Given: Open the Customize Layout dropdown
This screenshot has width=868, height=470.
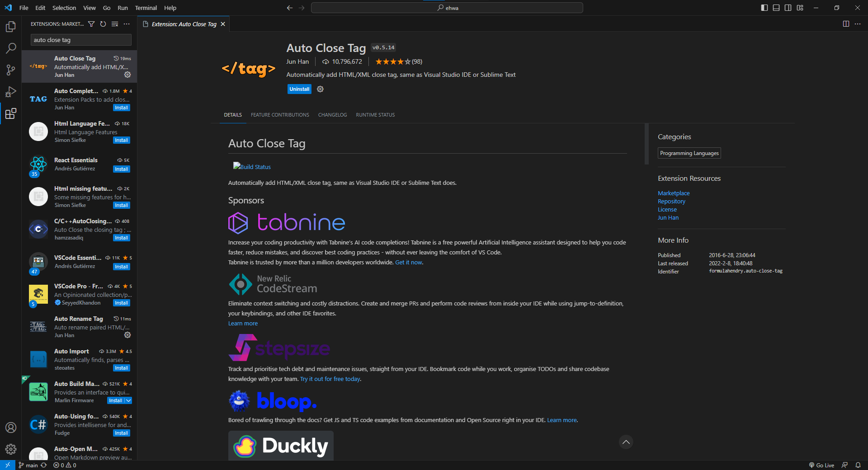Looking at the screenshot, I should (800, 8).
